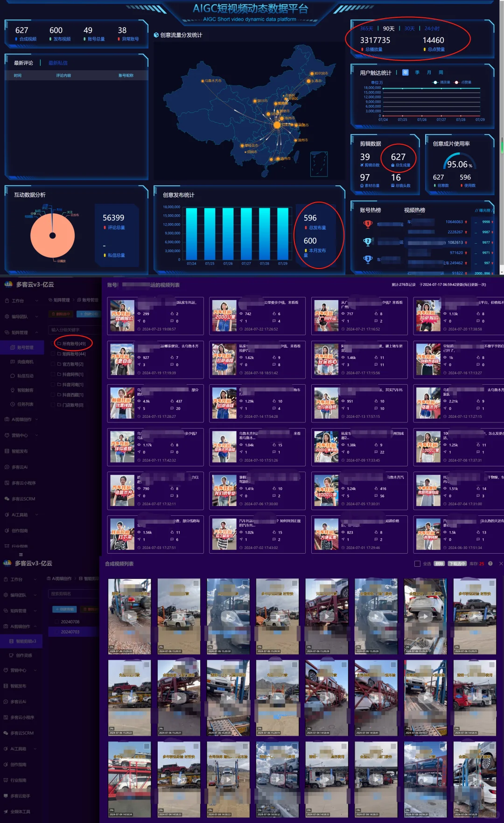504x823 pixels.
Task: Click the folder icon of 所有账号[49]
Action: point(59,344)
